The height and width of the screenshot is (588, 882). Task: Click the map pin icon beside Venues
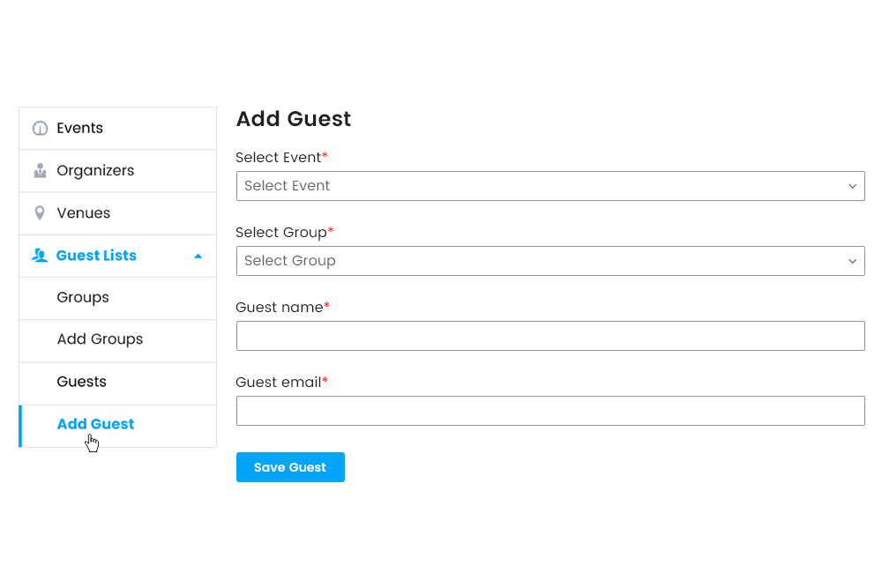(40, 213)
